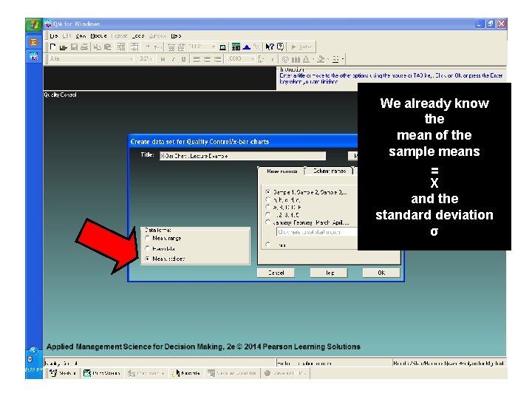Screen dimensions: 532x399
Task: Click the Module icon in bottom bar
Action: point(63,373)
